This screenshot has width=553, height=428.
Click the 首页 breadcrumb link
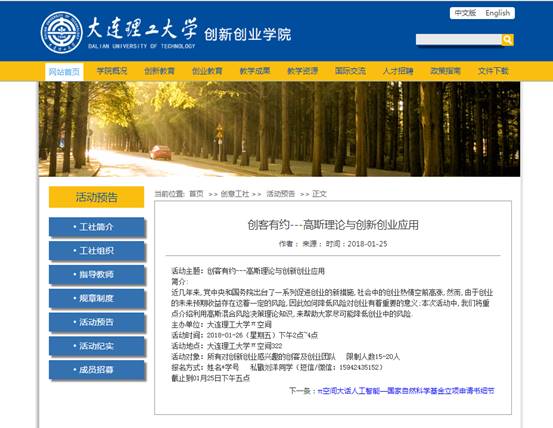196,194
